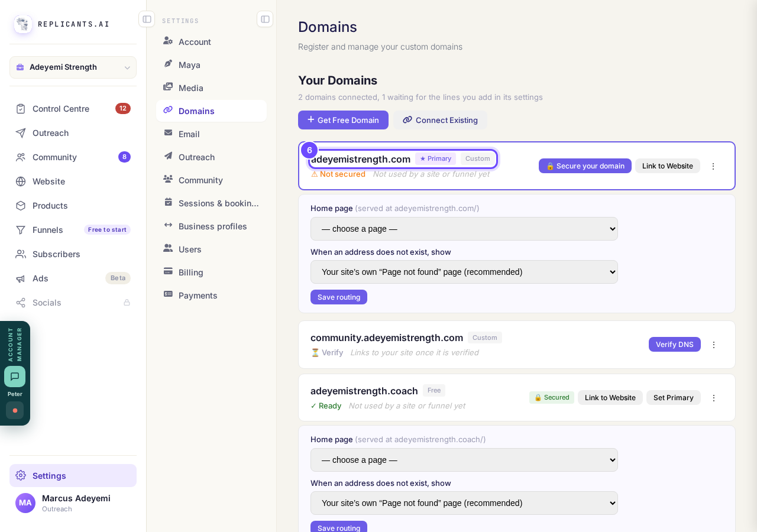Click the Settings item at sidebar bottom
Screen dimensions: 757x532
[73, 476]
